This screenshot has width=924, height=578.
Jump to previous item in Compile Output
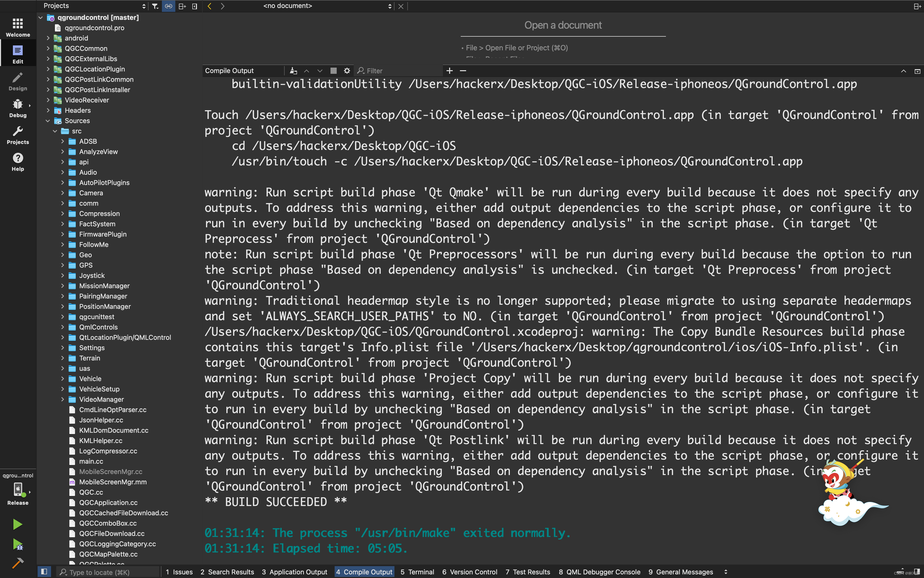306,71
